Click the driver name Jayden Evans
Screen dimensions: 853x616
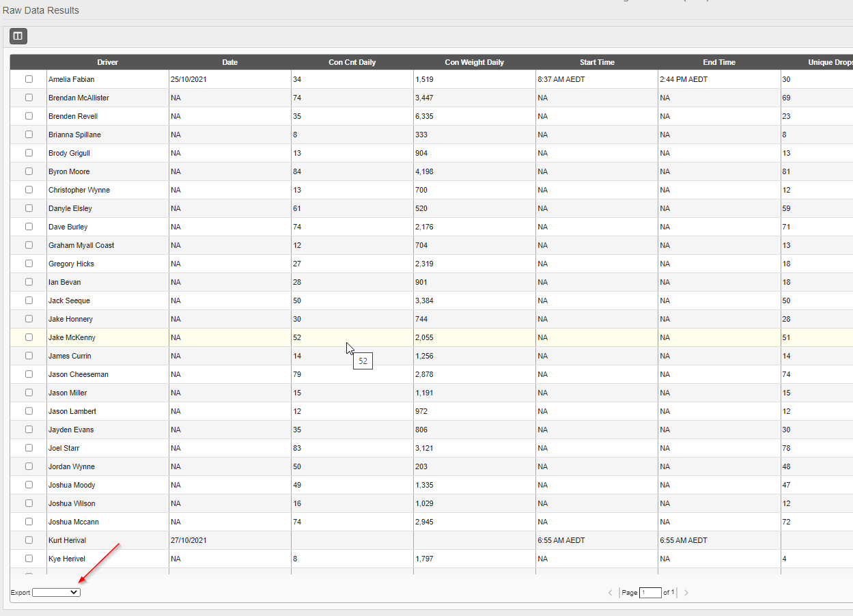point(71,430)
